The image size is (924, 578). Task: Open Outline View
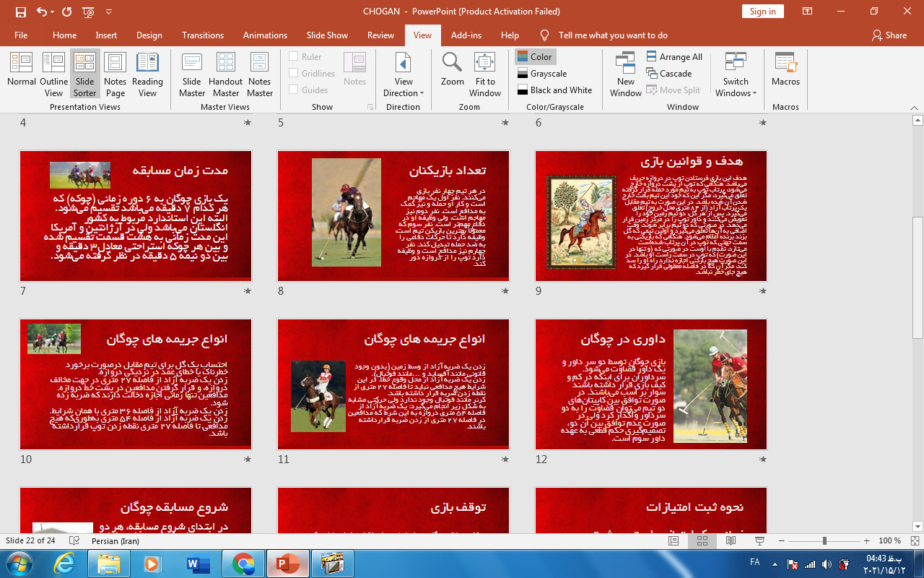click(x=53, y=71)
